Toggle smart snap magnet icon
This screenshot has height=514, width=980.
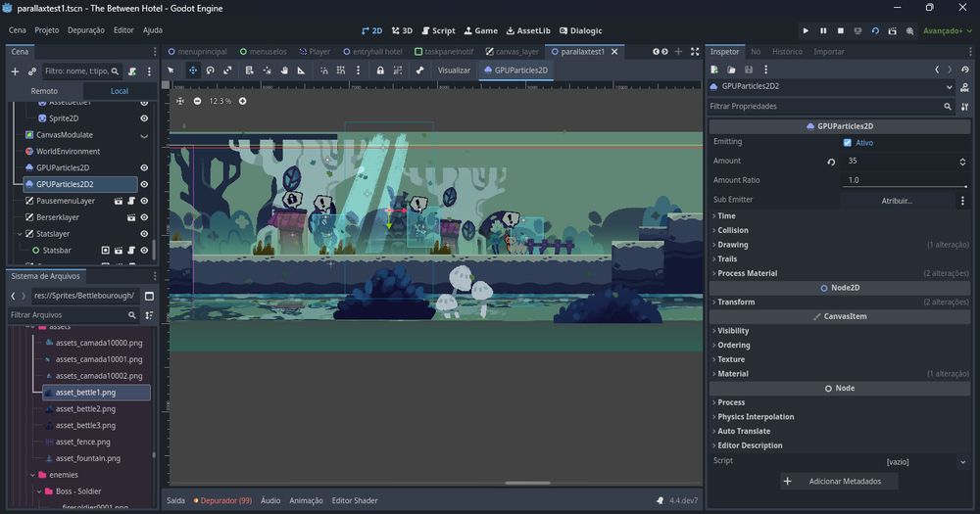click(323, 70)
